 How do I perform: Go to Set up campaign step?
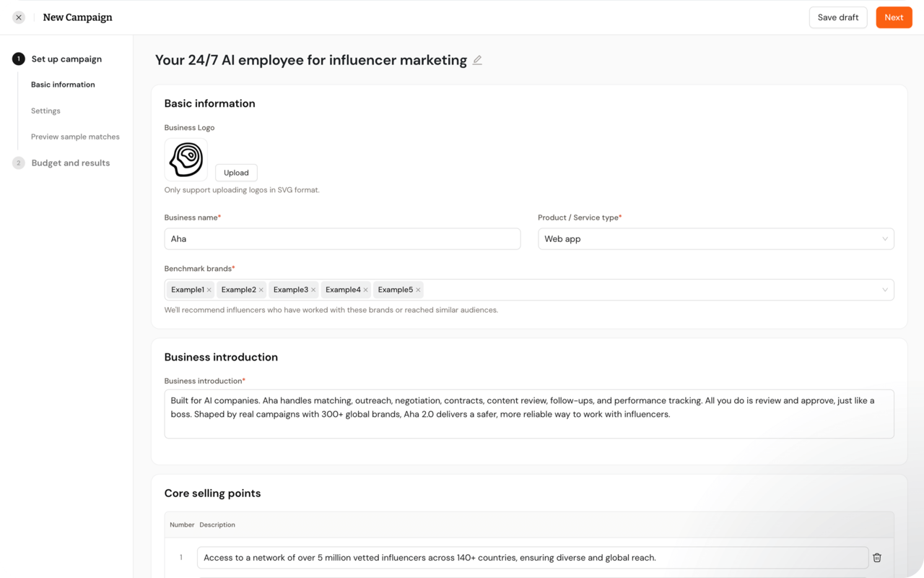(x=66, y=59)
